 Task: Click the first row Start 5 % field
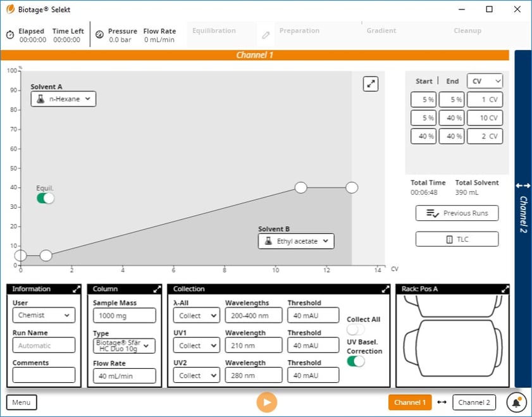(x=423, y=100)
